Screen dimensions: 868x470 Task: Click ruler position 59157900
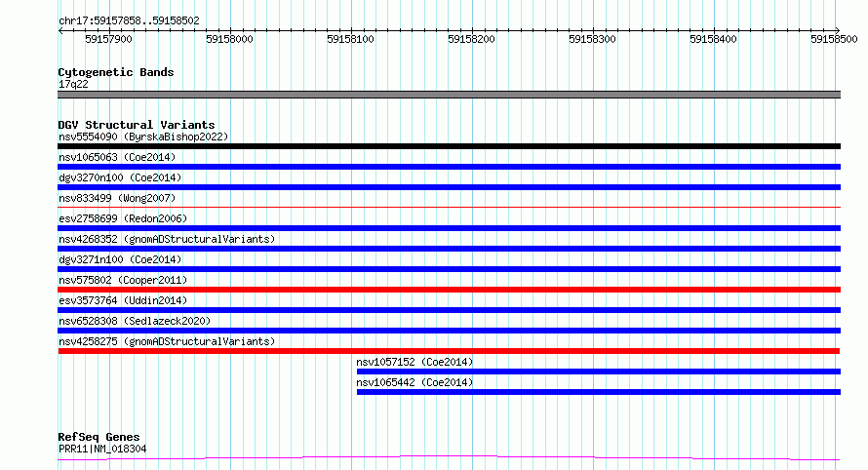pos(108,39)
